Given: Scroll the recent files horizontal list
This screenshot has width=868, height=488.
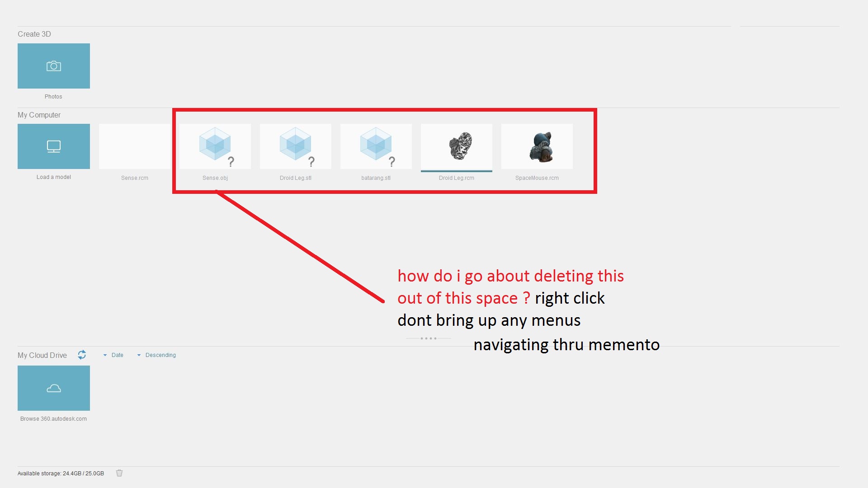Looking at the screenshot, I should click(429, 337).
